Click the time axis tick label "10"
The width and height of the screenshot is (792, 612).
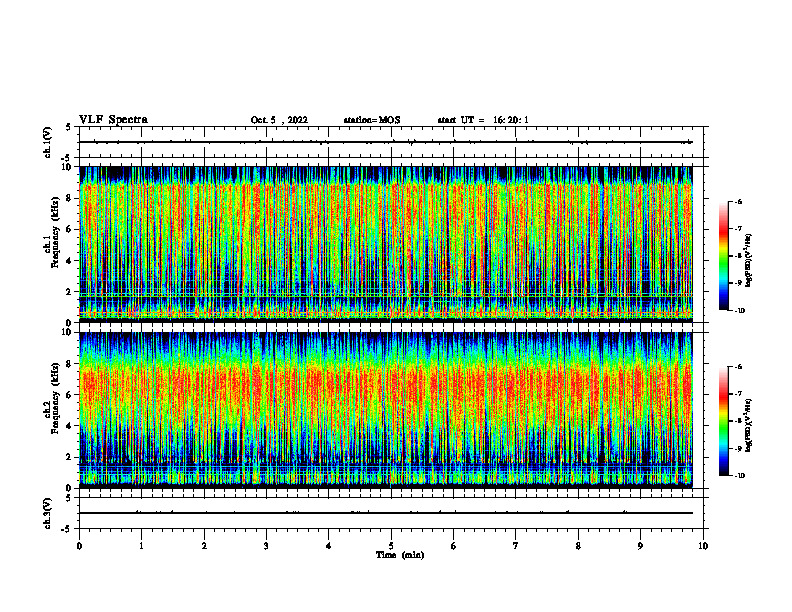[x=703, y=546]
